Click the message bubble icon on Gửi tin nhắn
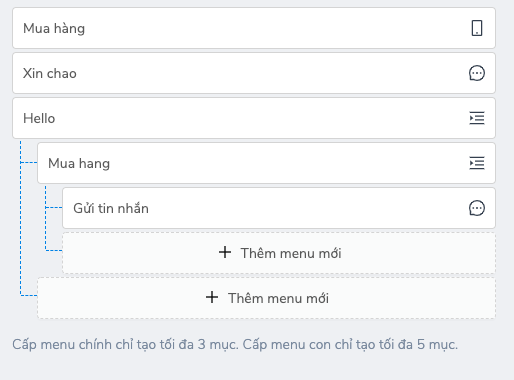The image size is (514, 380). (477, 208)
